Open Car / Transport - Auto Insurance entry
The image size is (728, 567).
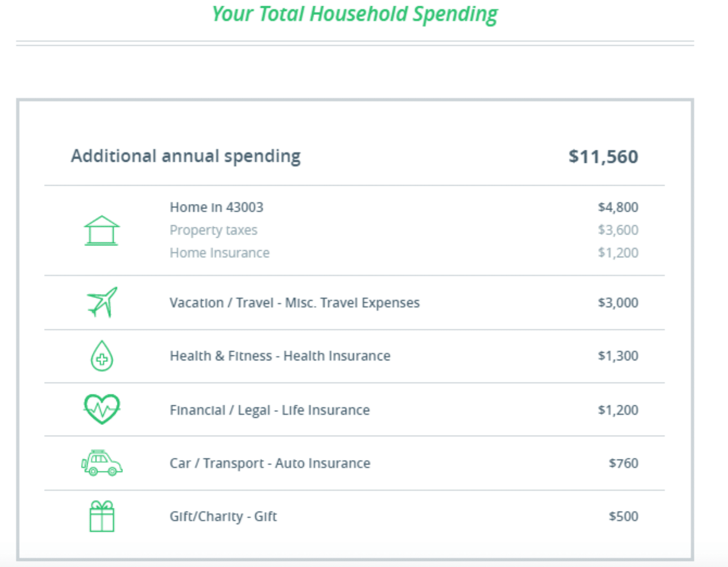[x=270, y=463]
